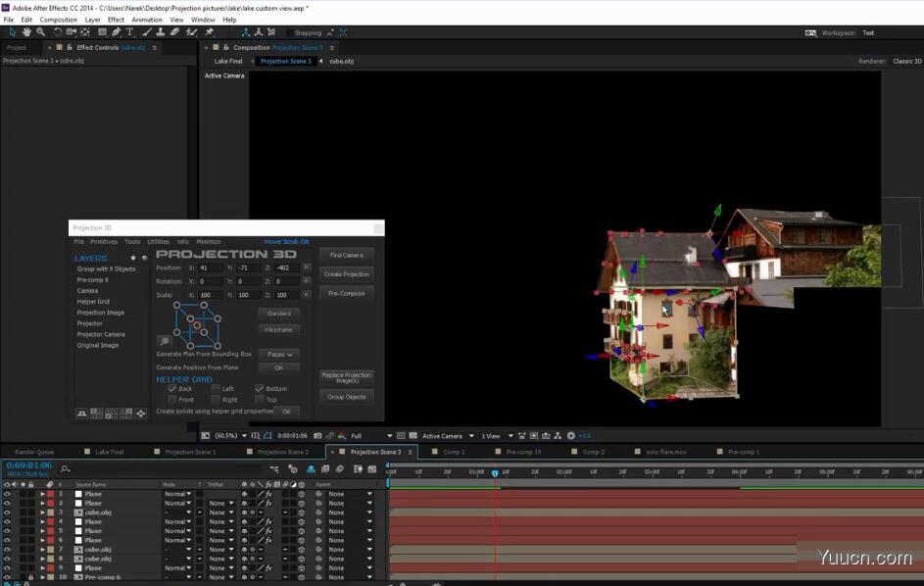
Task: Click the Replace Projection Image(s) button
Action: point(347,377)
